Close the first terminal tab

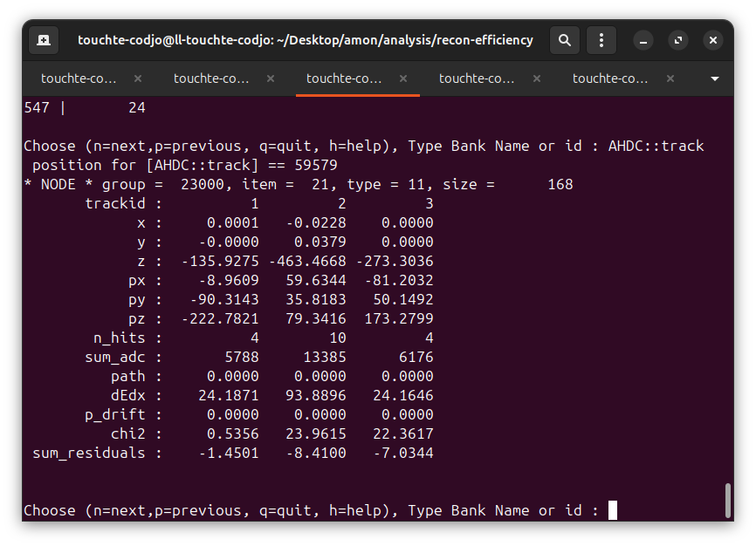[138, 78]
